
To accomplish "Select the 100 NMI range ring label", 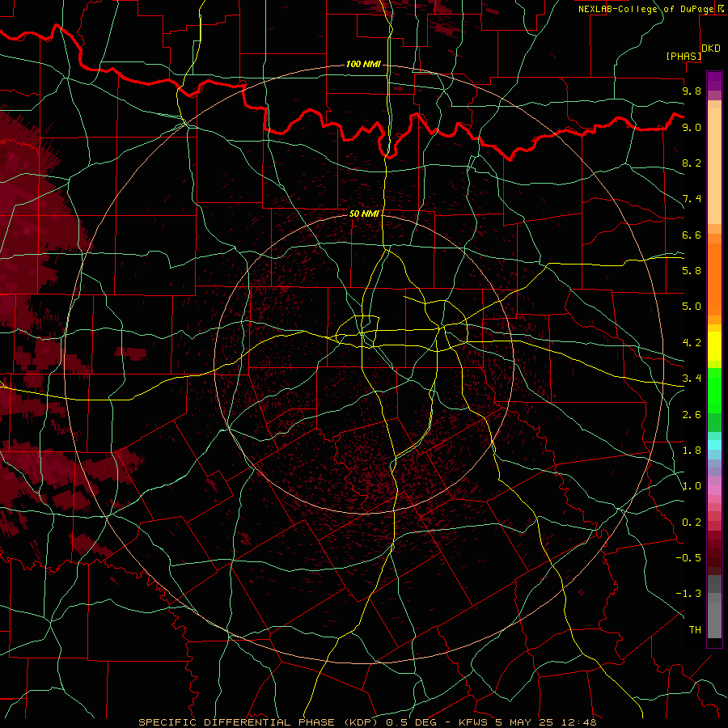I will click(363, 64).
